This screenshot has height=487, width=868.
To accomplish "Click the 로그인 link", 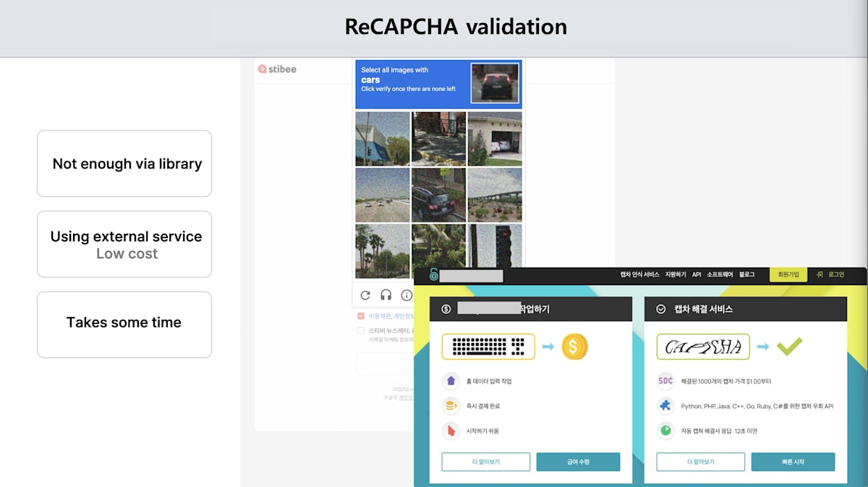I will click(835, 275).
